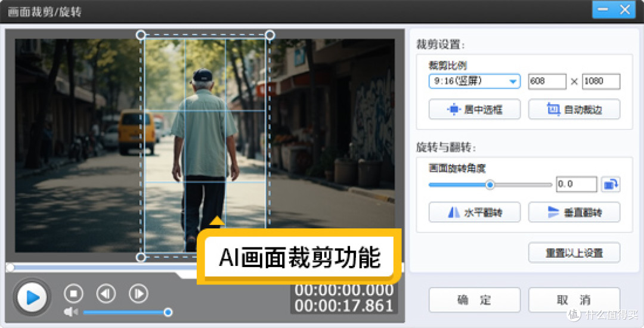Click the rotate 90 degrees icon
This screenshot has height=328, width=644.
pos(611,184)
